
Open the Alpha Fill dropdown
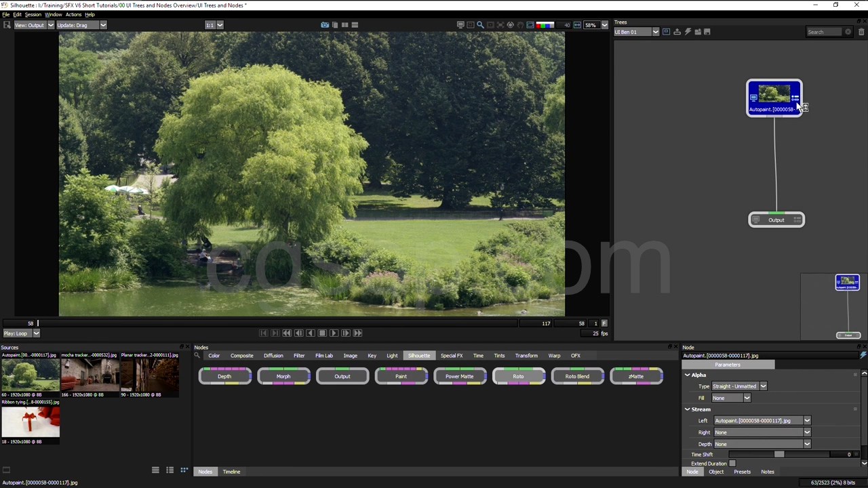(731, 398)
